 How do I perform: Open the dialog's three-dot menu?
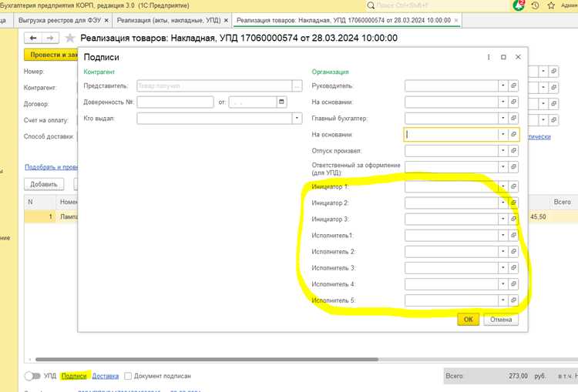coord(489,57)
